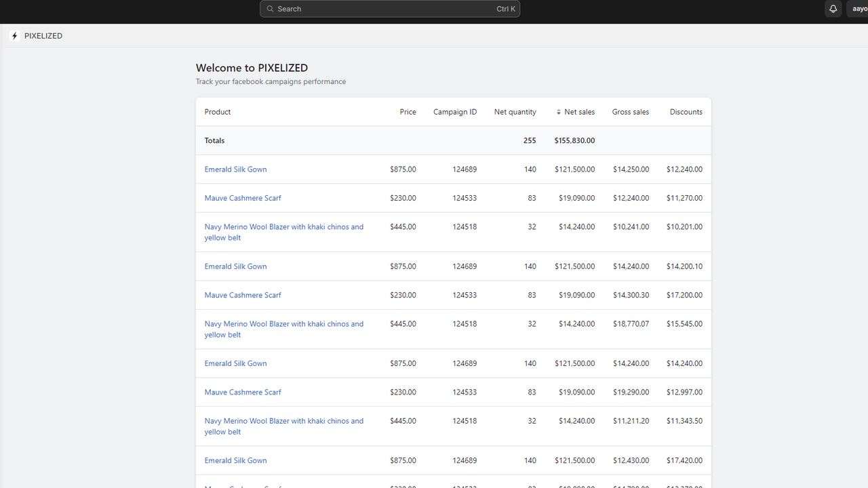Click campaign ID 124533 in the $11,270.00 discounts row

[x=465, y=198]
